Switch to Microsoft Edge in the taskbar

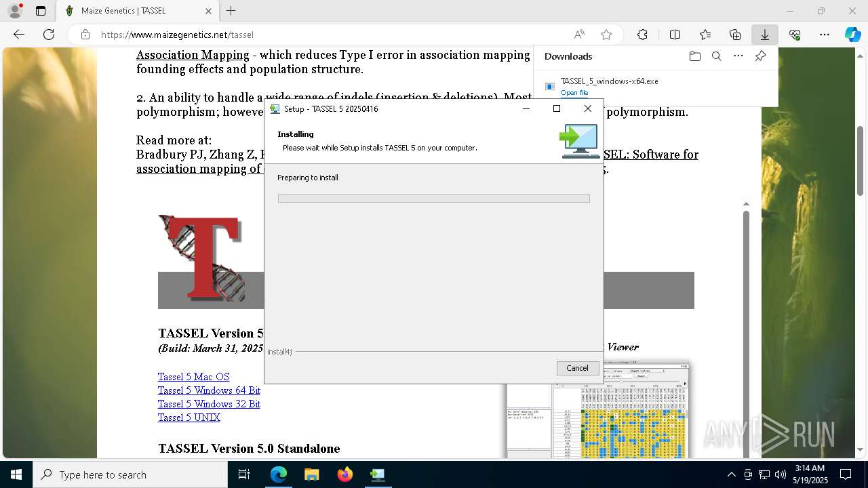(279, 474)
